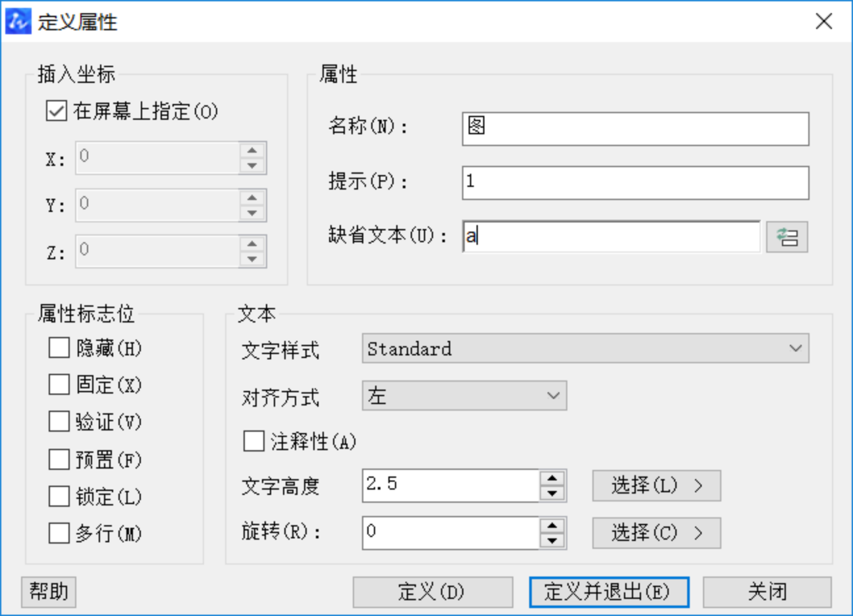853x616 pixels.
Task: Click the 关闭 button
Action: pyautogui.click(x=767, y=592)
